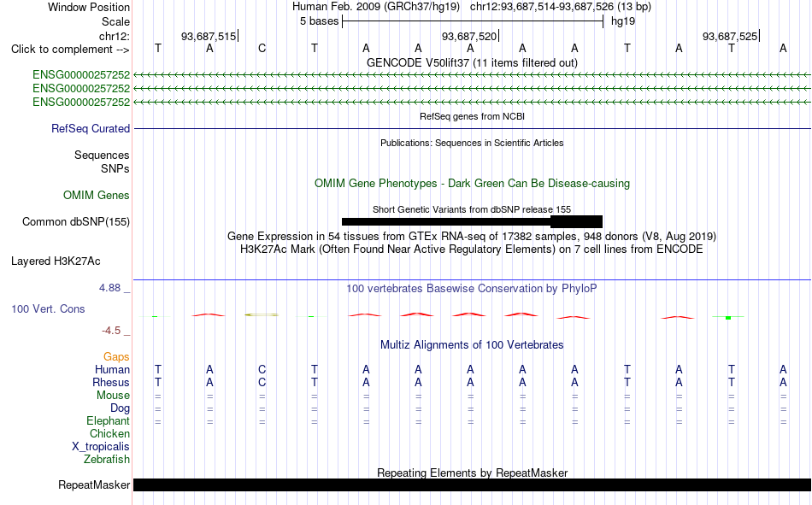Click the Gaps row label

tap(116, 356)
